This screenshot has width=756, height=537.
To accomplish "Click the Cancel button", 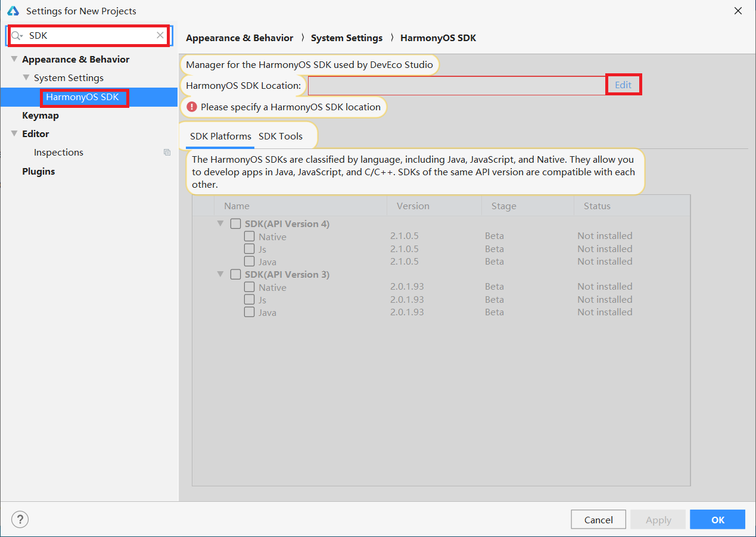I will click(598, 520).
